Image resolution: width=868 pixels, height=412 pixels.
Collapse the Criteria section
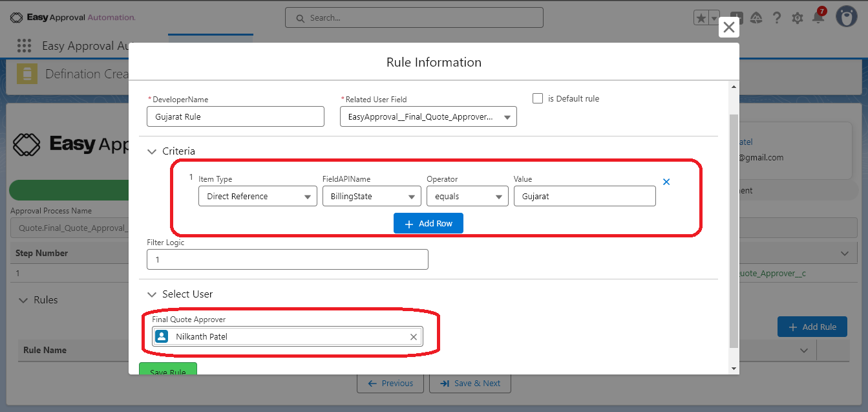152,151
